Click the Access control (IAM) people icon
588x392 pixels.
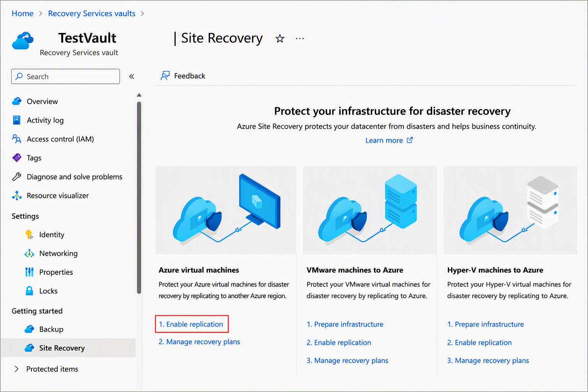tap(17, 139)
